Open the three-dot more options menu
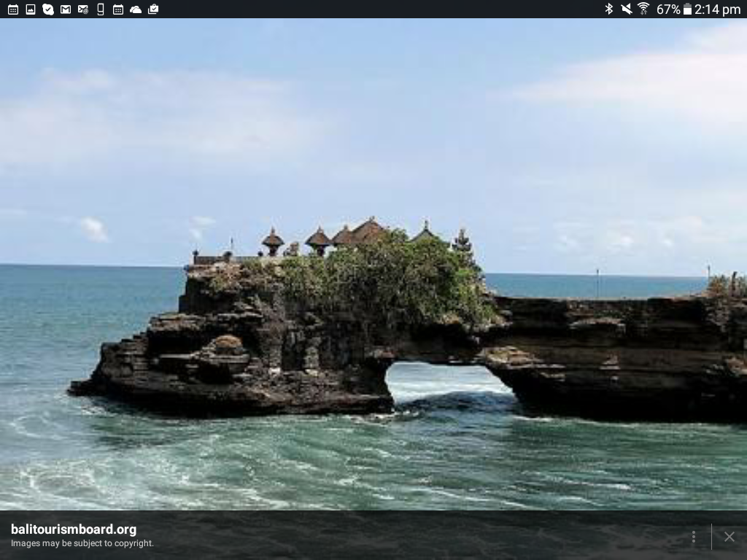 (x=693, y=537)
